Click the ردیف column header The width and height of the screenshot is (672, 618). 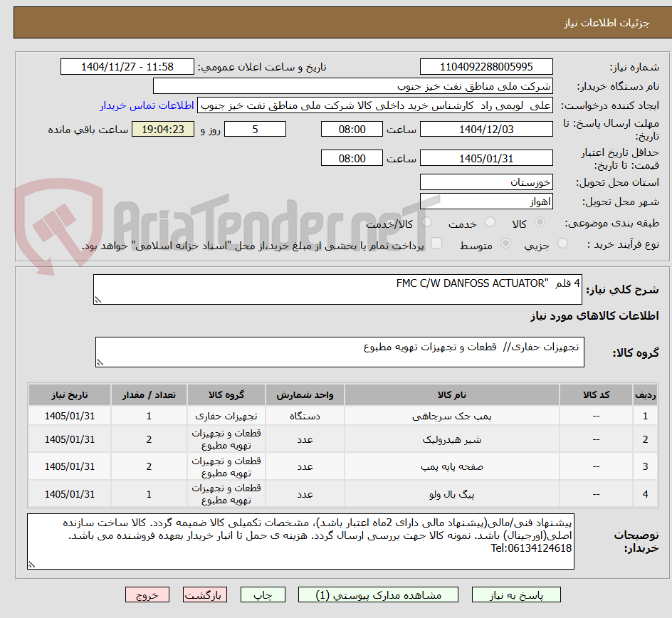coord(645,394)
